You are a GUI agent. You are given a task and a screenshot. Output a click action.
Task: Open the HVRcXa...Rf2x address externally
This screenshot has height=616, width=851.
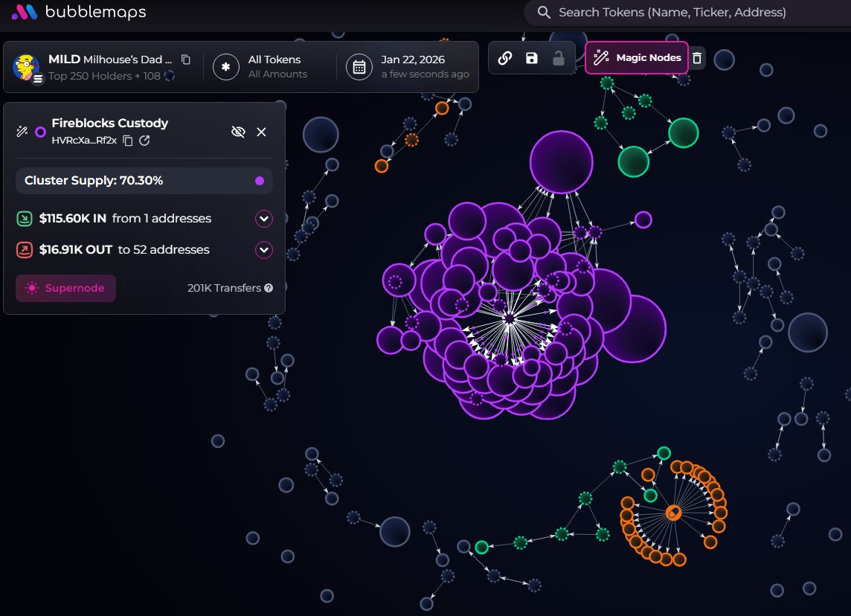[x=144, y=141]
